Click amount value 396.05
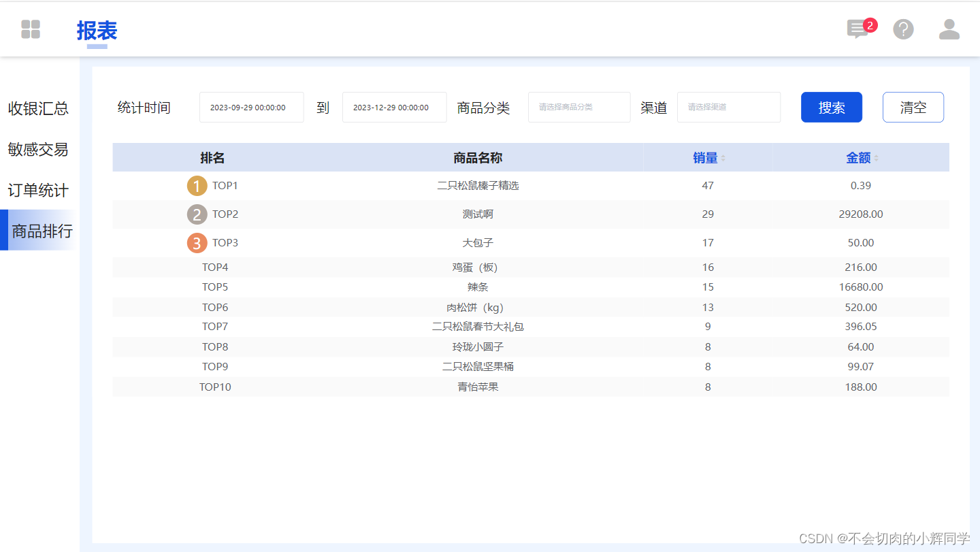This screenshot has width=980, height=552. (x=861, y=327)
